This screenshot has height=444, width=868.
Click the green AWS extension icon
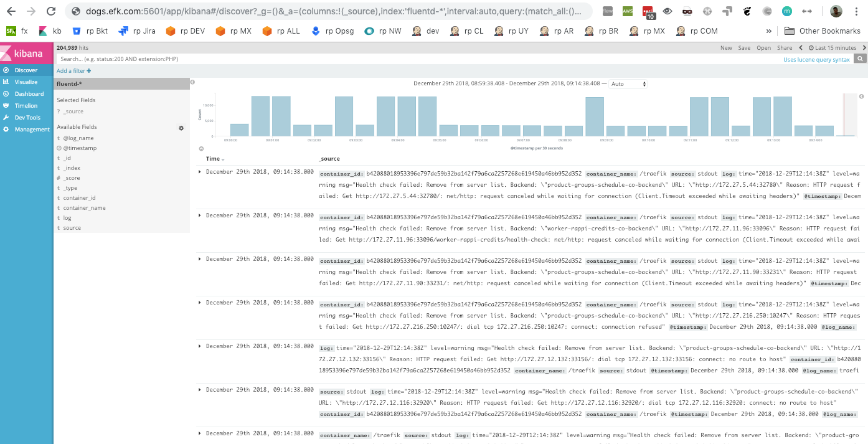628,11
